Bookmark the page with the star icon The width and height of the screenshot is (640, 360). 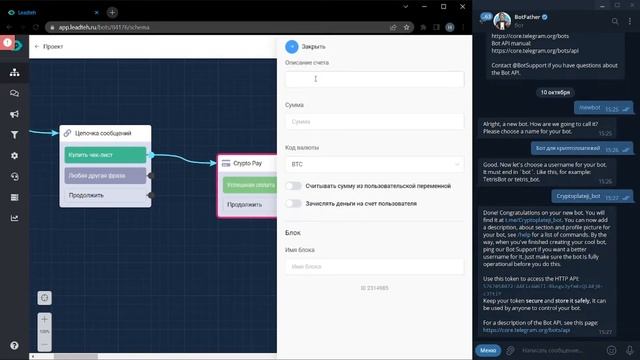click(x=407, y=27)
